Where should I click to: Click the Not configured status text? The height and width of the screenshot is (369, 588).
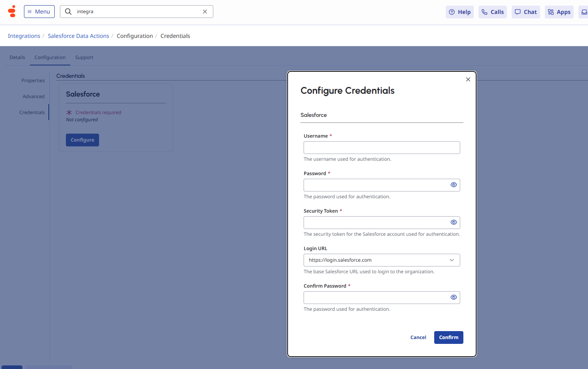pyautogui.click(x=82, y=120)
